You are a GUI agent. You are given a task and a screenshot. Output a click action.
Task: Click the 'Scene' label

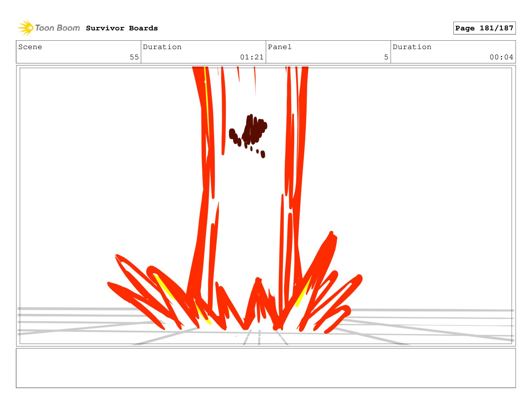point(30,47)
